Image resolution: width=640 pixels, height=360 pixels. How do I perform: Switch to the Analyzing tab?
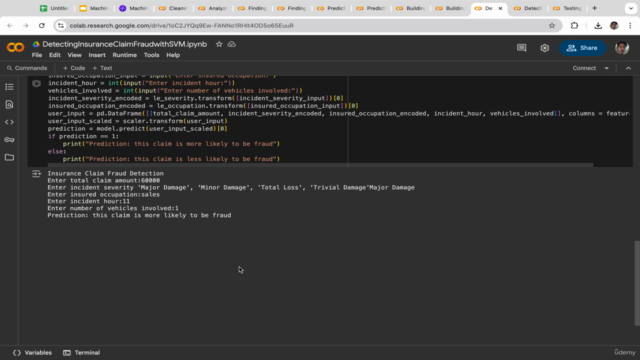point(213,8)
